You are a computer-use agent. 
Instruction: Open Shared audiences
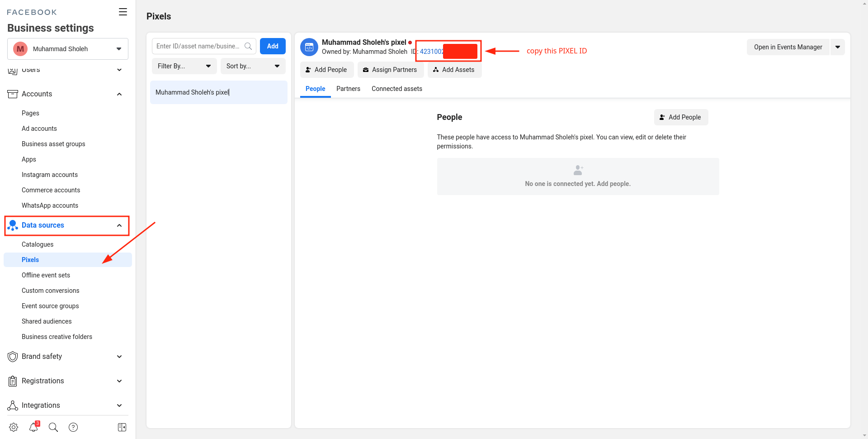pyautogui.click(x=47, y=321)
